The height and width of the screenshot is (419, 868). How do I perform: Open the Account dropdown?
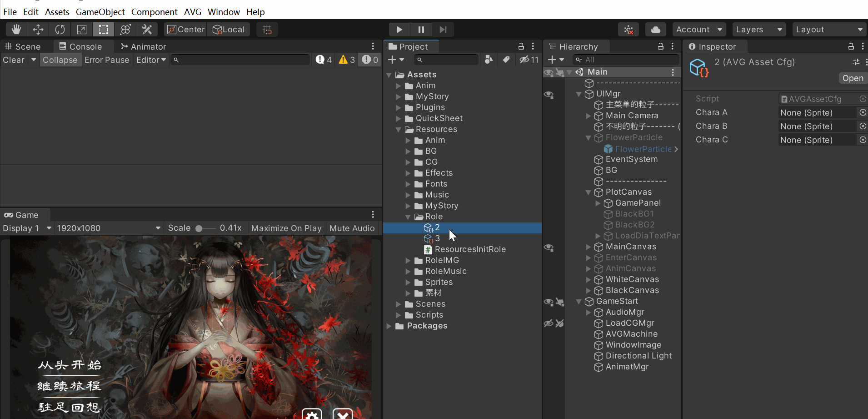(699, 30)
